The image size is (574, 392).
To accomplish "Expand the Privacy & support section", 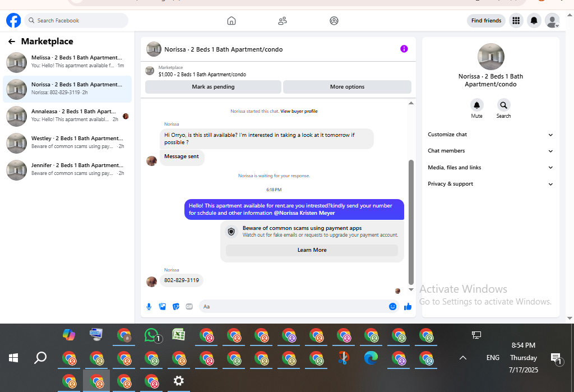I will point(490,184).
